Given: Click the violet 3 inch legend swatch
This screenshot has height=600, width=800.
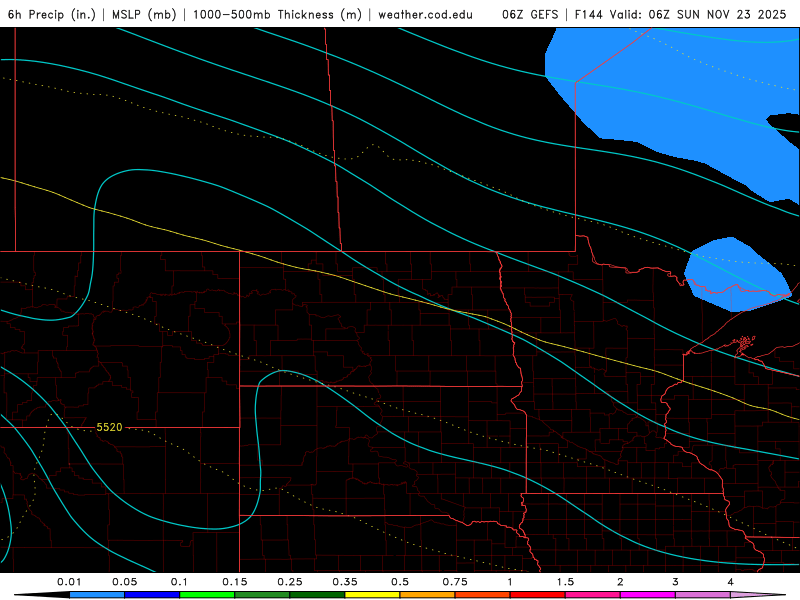Looking at the screenshot, I should tap(703, 595).
